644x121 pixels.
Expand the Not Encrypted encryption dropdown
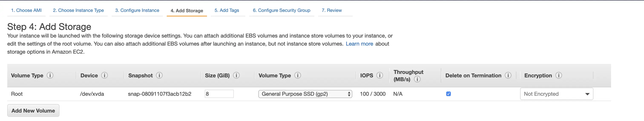pyautogui.click(x=556, y=94)
